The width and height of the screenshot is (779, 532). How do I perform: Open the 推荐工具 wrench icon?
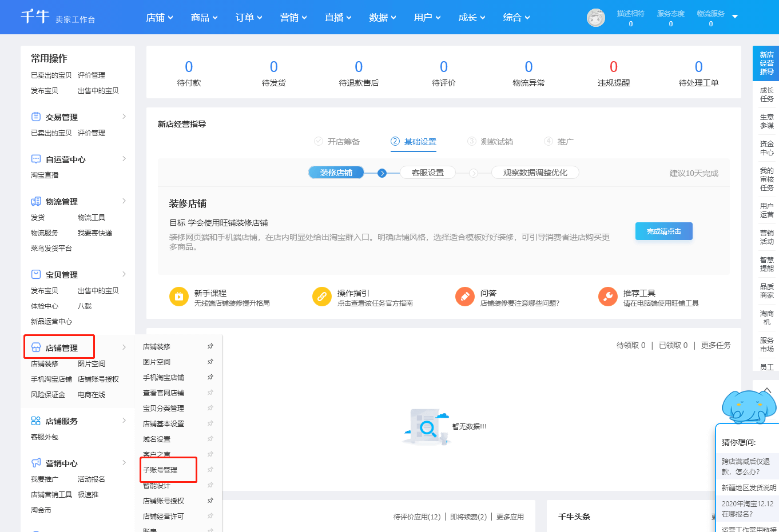tap(608, 297)
